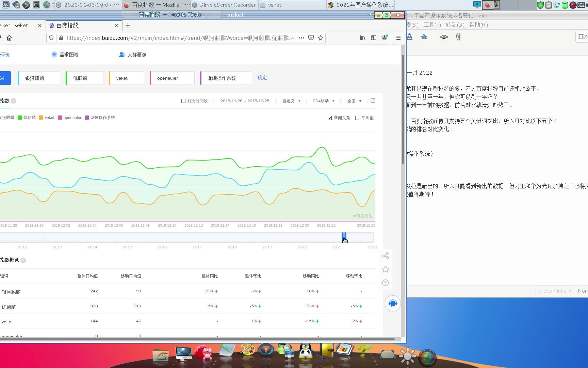Screen dimensions: 588x368
Task: Bookmark this page with star icon
Action: [321, 38]
